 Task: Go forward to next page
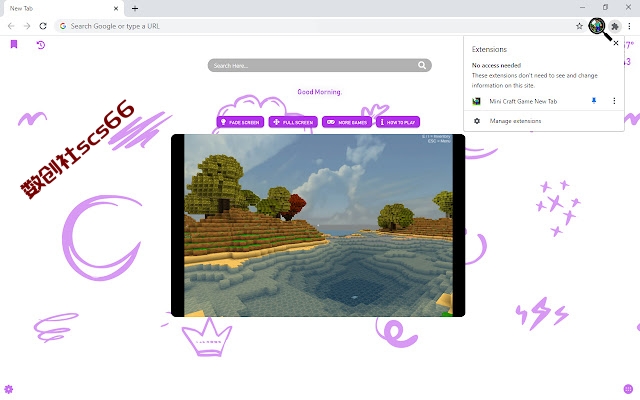tap(27, 26)
